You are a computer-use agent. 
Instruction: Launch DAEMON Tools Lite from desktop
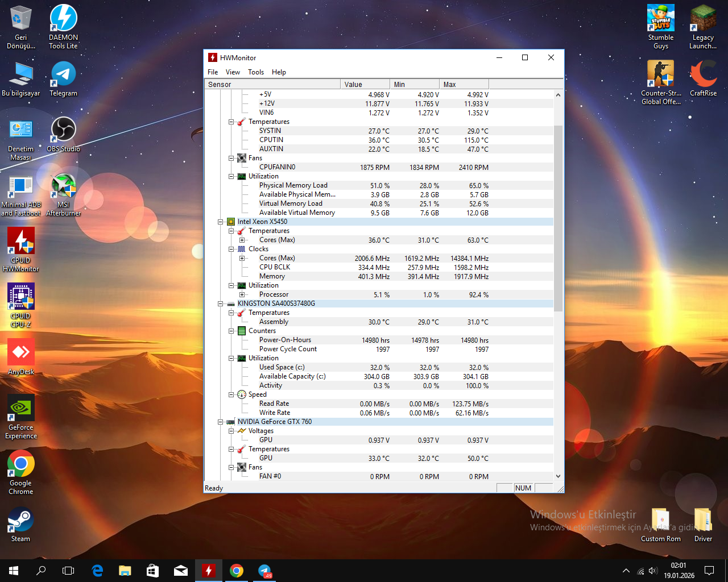pos(63,27)
